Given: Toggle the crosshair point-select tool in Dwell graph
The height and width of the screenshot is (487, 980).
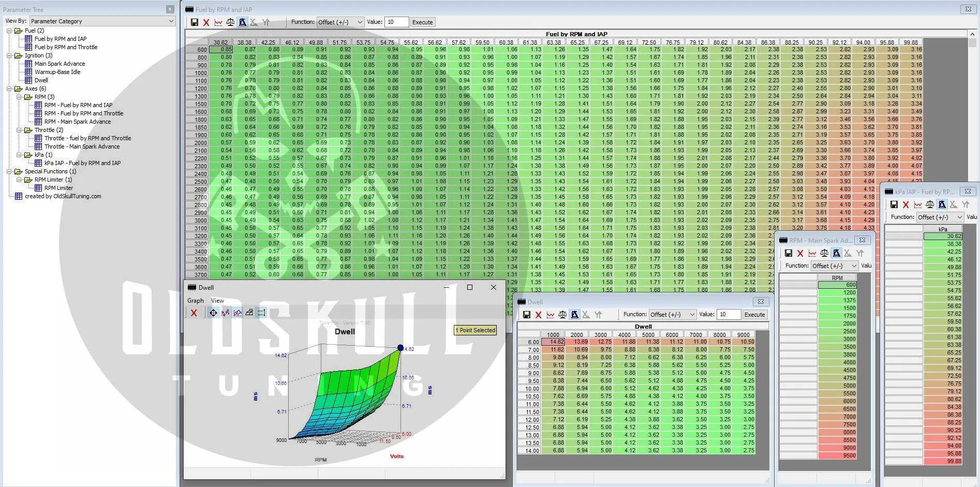Looking at the screenshot, I should (213, 313).
